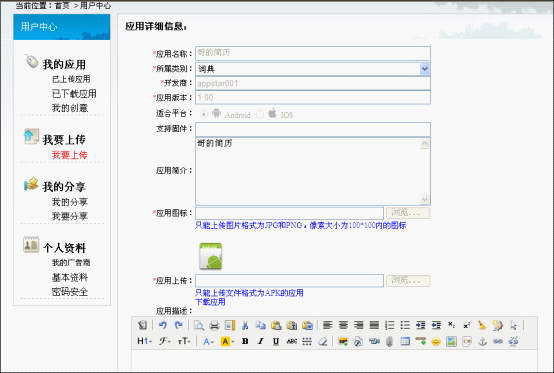Toggle strikethrough ABC formatting

click(291, 341)
